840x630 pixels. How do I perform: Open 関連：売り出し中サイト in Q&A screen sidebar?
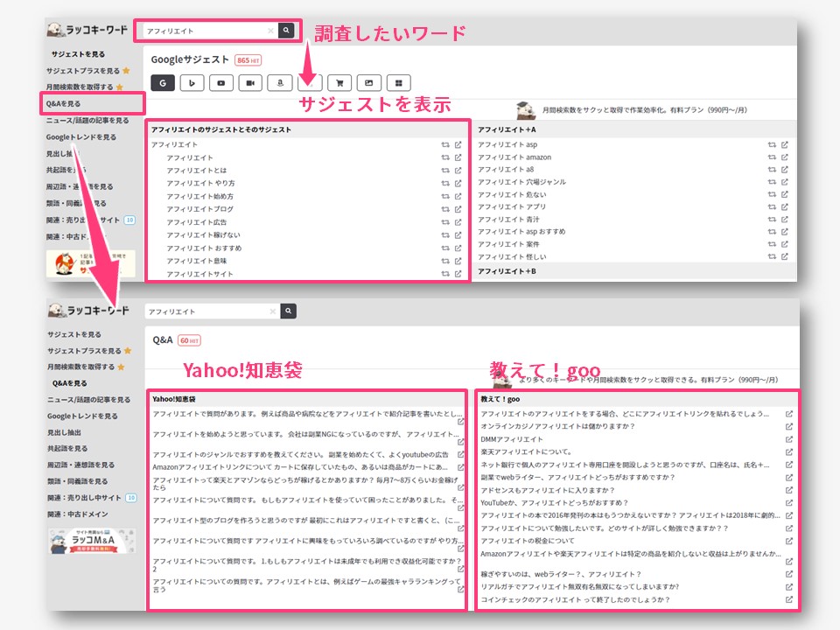84,498
